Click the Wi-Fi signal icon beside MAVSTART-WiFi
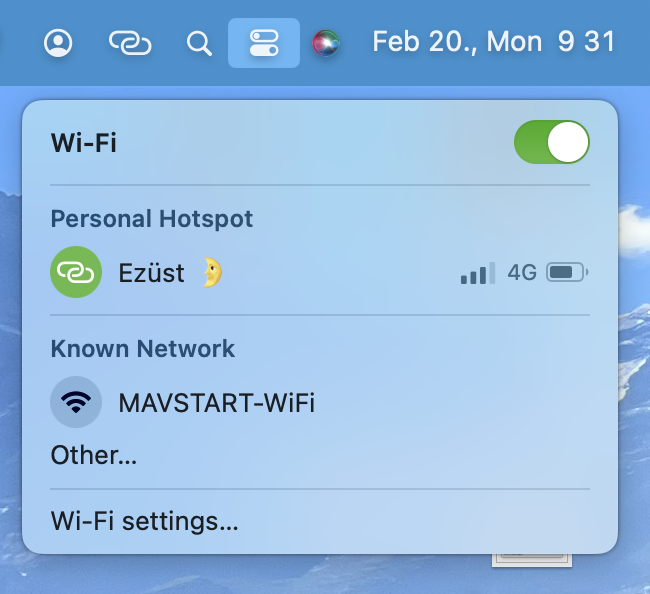Image resolution: width=650 pixels, height=594 pixels. (76, 402)
